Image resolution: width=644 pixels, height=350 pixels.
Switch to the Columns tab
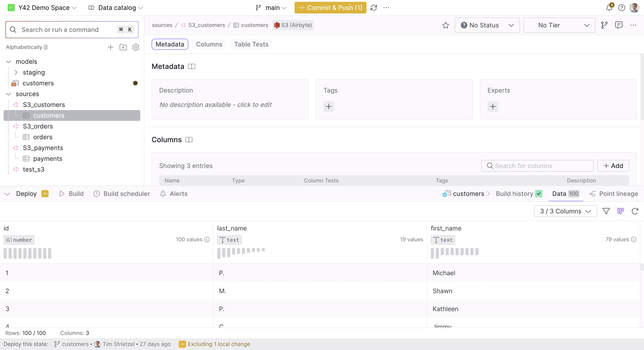click(x=209, y=44)
